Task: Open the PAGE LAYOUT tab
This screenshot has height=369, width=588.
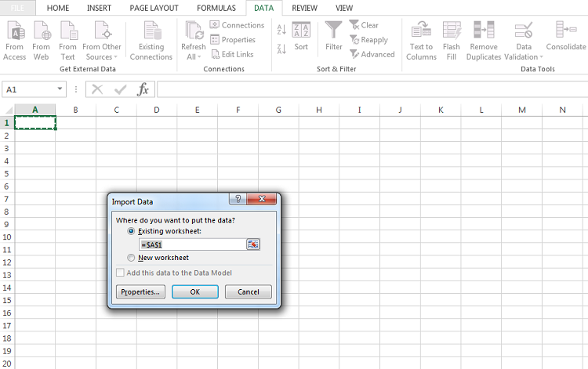Action: pos(154,8)
